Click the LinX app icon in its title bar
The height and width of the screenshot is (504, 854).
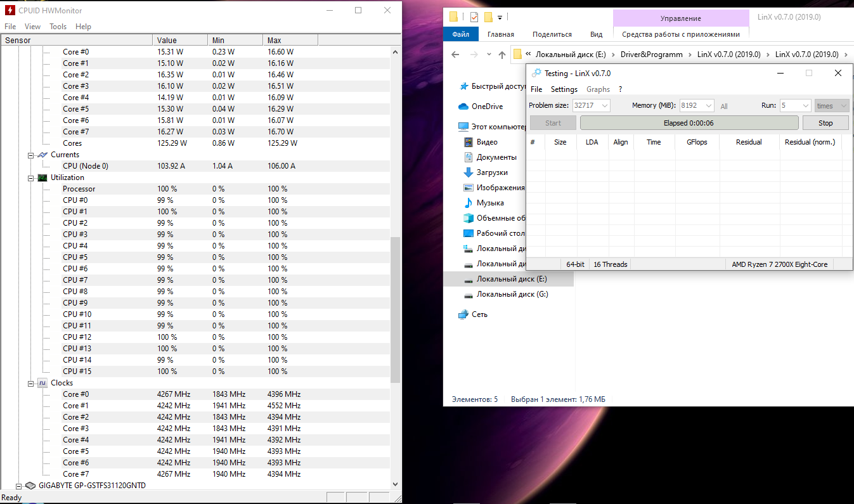pos(536,74)
